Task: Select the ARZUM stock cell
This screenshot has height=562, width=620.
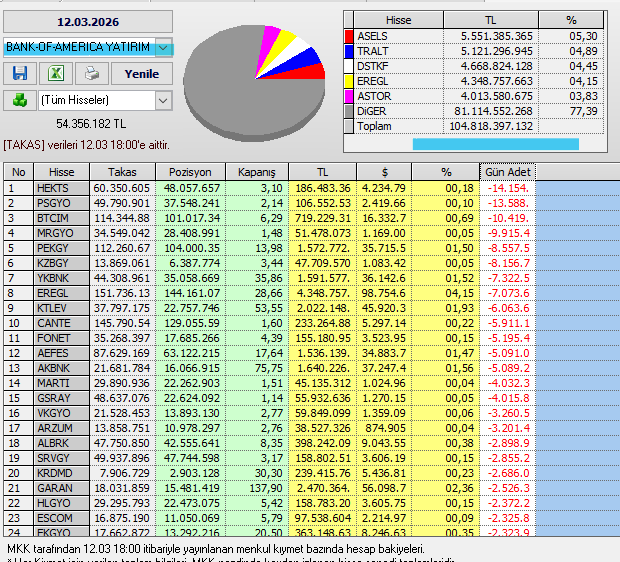Action: pyautogui.click(x=62, y=428)
